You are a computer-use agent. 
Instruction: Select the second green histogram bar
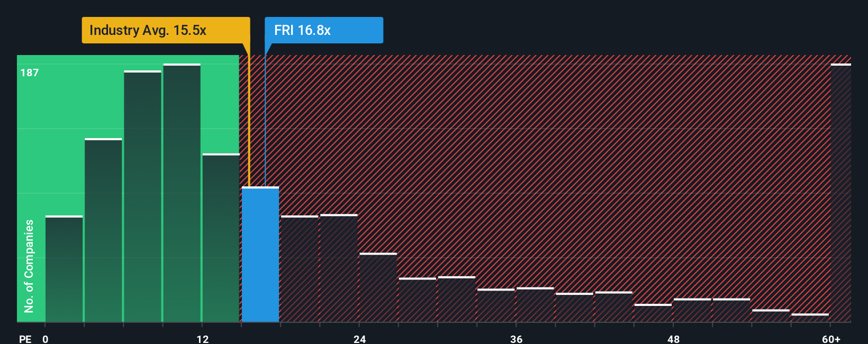pos(103,230)
